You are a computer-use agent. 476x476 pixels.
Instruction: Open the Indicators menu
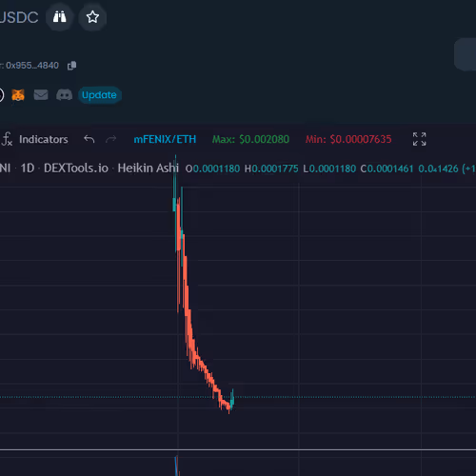pyautogui.click(x=35, y=139)
